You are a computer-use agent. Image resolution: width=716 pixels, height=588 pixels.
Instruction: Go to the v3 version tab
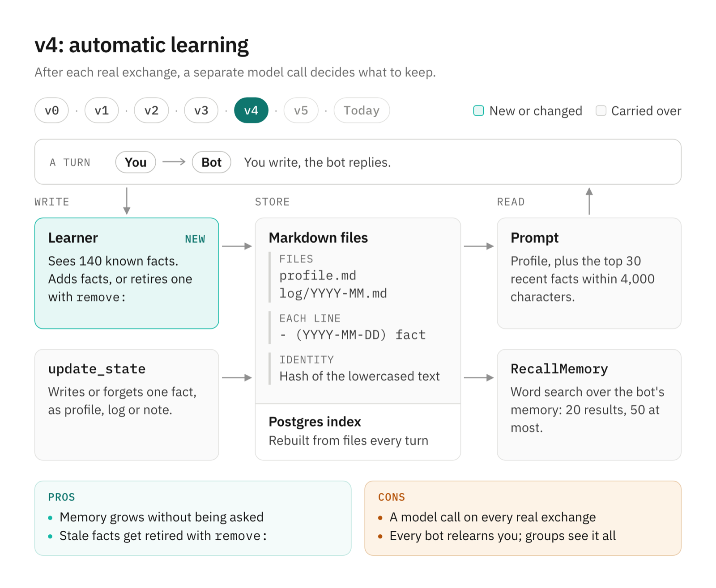[201, 110]
